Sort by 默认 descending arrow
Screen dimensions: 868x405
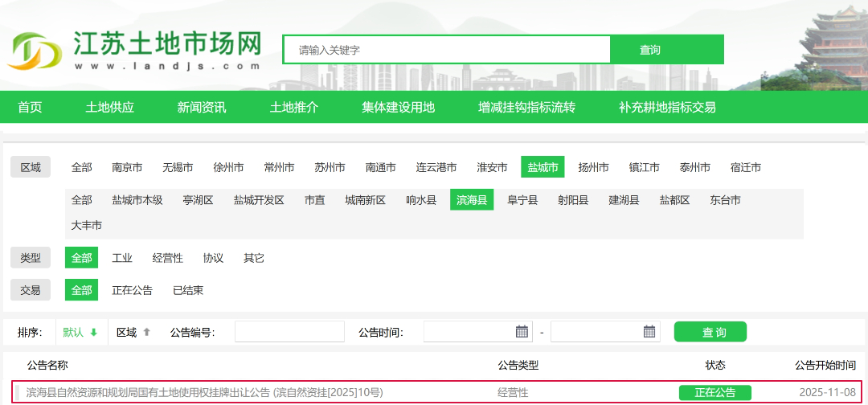tap(93, 333)
